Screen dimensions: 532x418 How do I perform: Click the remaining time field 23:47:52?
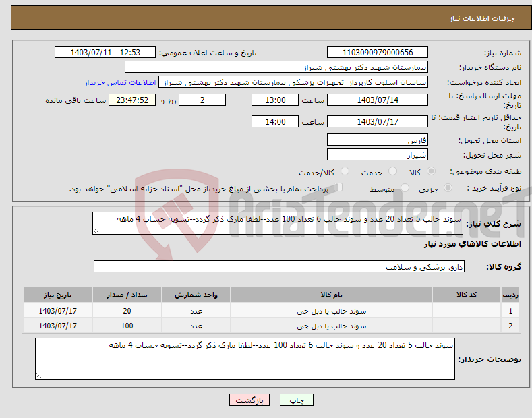(x=132, y=100)
